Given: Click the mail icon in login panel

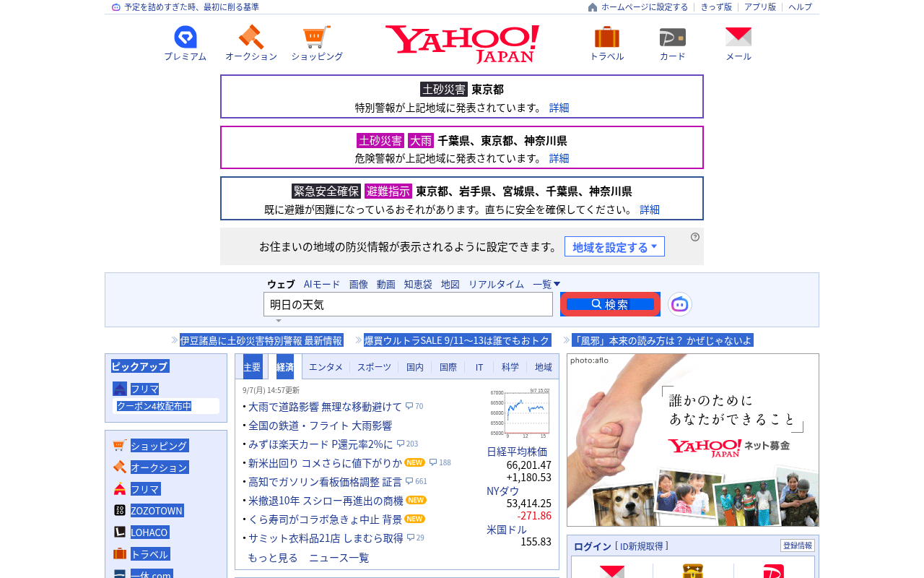Looking at the screenshot, I should (612, 571).
